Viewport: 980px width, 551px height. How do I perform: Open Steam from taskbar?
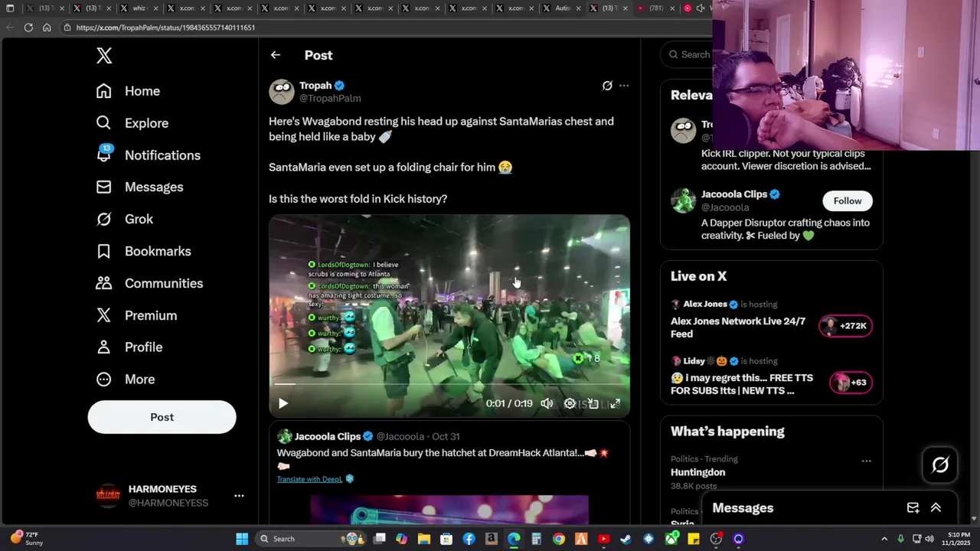pos(626,539)
